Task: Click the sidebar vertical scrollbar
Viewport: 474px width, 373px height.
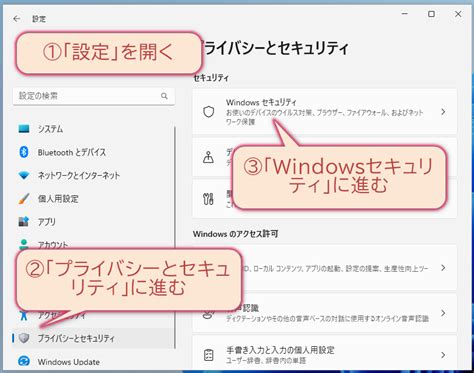Action: point(175,237)
